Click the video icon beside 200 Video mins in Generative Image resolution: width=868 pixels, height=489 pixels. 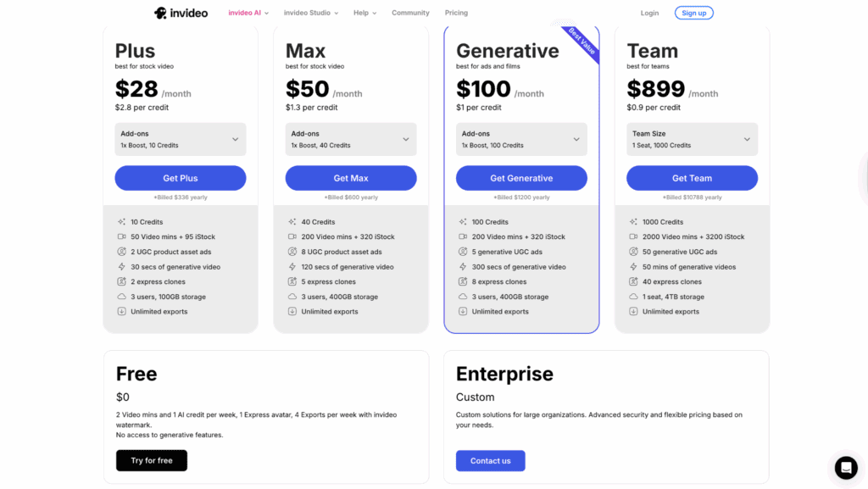pyautogui.click(x=463, y=236)
